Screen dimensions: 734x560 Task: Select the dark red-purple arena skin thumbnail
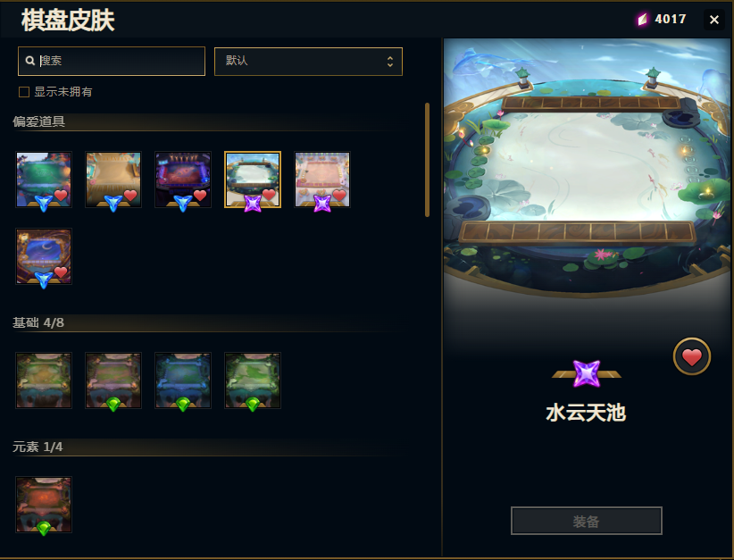point(183,180)
